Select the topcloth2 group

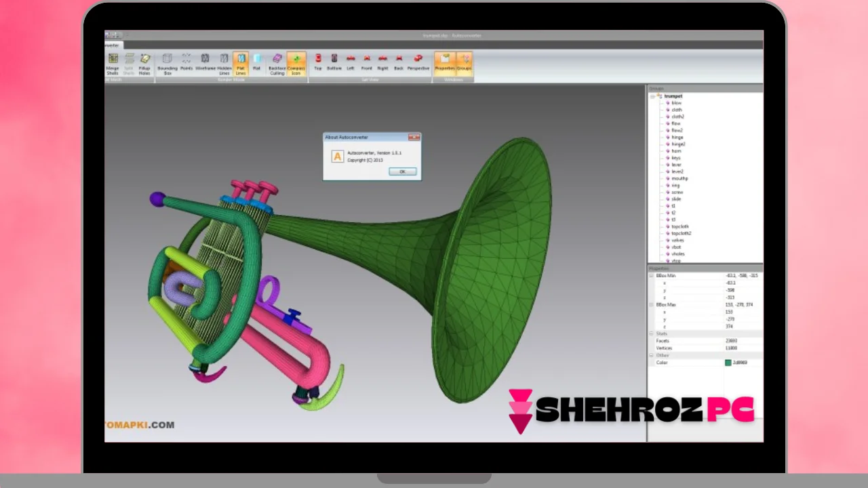[x=681, y=233]
